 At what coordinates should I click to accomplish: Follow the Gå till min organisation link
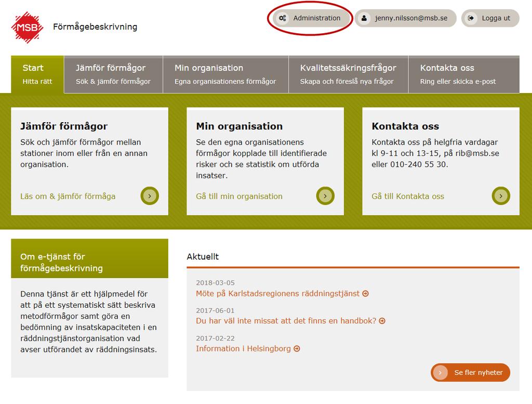(x=239, y=196)
